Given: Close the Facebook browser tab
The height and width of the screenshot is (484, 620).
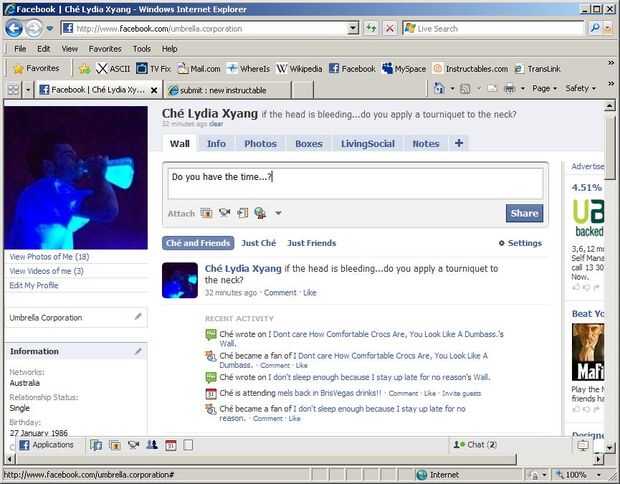Looking at the screenshot, I should click(x=154, y=91).
